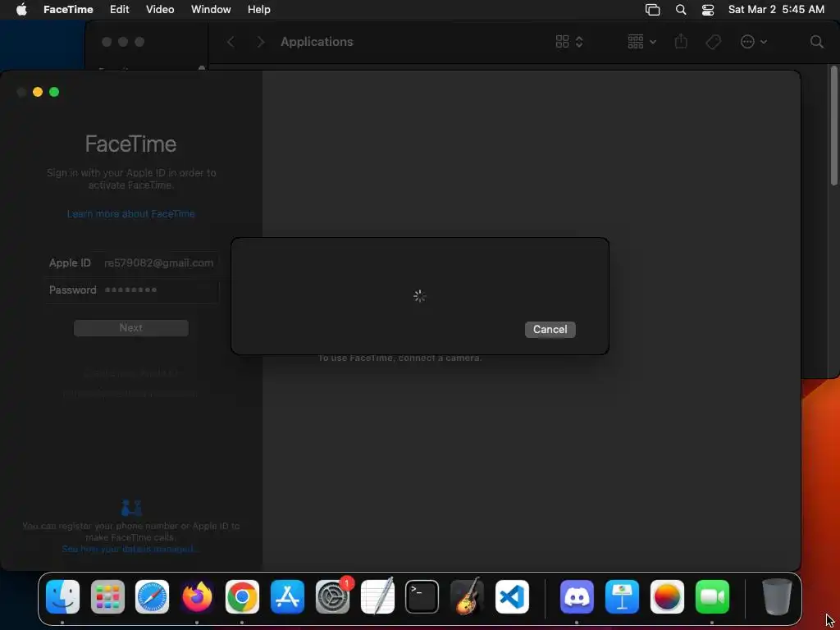The width and height of the screenshot is (840, 630).
Task: Click the Finder window vertical scrollbar
Action: tap(833, 126)
